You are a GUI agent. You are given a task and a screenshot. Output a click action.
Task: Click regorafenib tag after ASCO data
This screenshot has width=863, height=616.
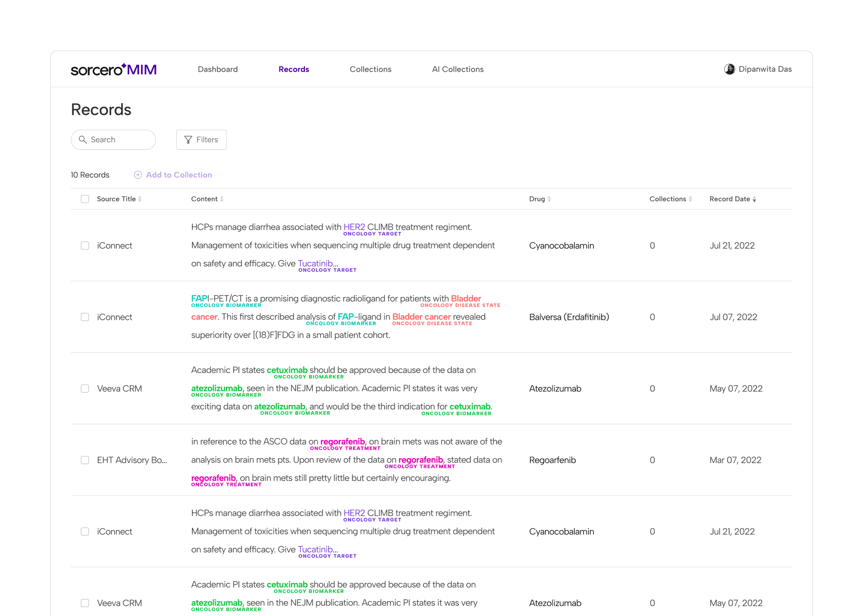[x=342, y=442]
